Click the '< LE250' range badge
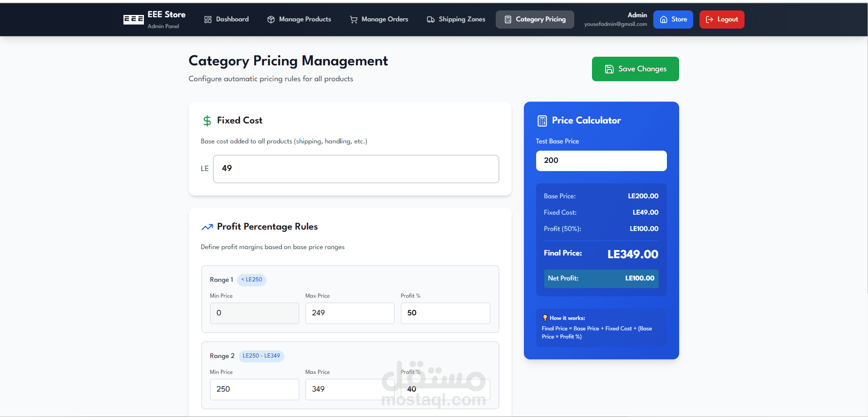The image size is (868, 417). click(x=252, y=280)
